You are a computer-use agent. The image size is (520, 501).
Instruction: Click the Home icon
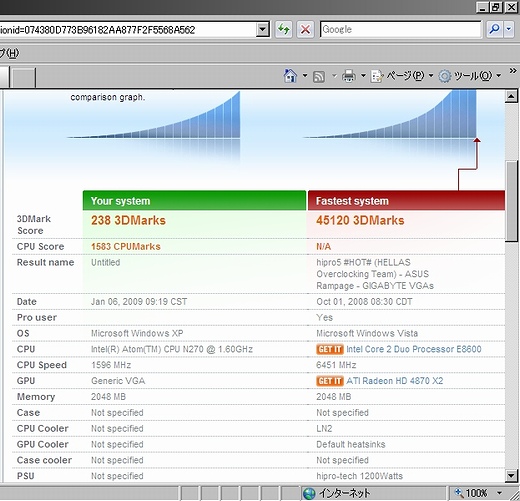[290, 76]
